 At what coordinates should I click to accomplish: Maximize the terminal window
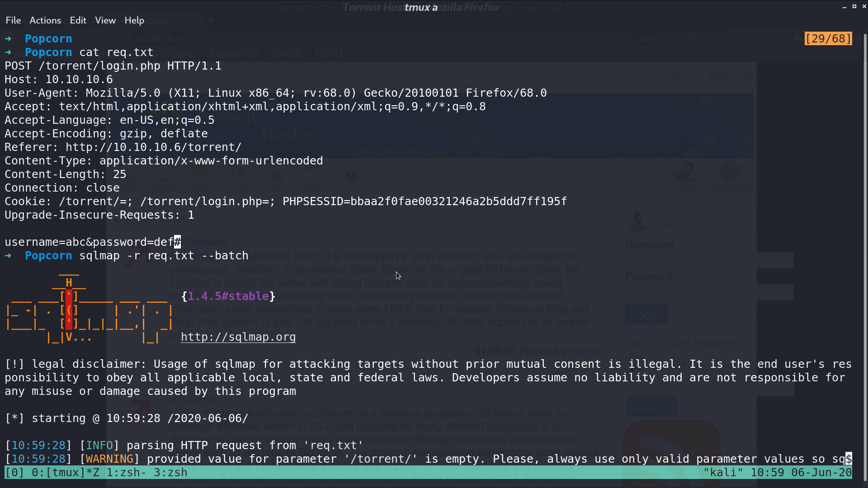pos(854,7)
